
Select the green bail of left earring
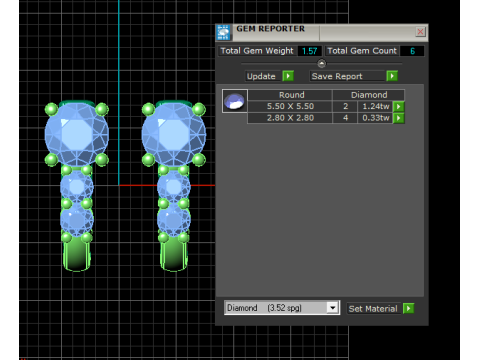tap(77, 255)
